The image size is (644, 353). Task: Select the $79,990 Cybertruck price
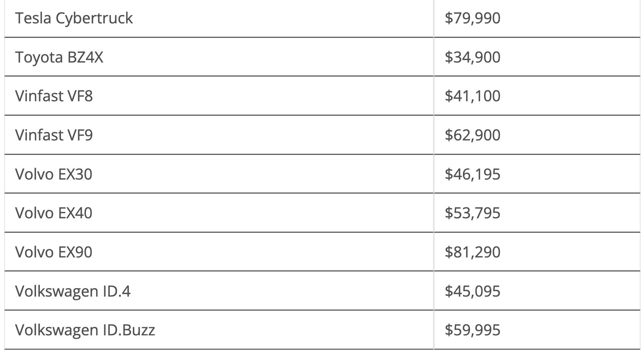(473, 18)
